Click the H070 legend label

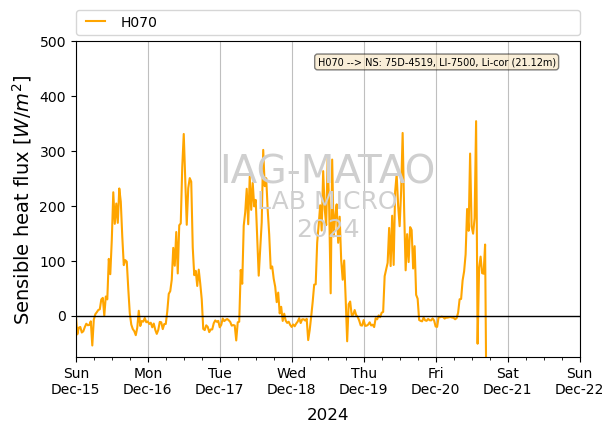(139, 22)
